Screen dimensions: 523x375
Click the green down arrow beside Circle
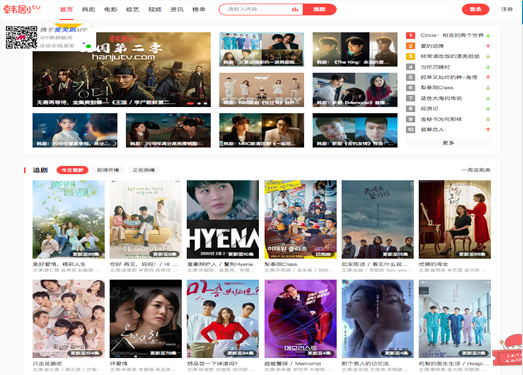(x=488, y=36)
